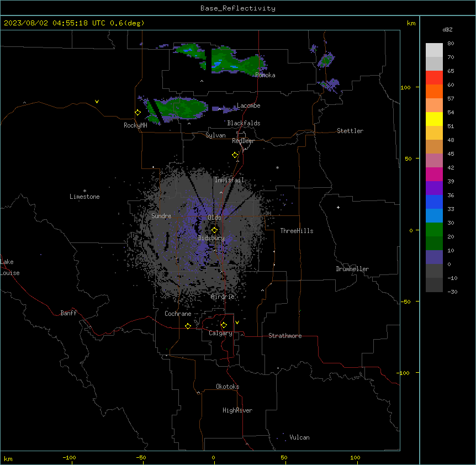Viewport: 476px width, 465px height.
Task: Select the blue swatch between 36 and 33 dBZ
Action: (434, 202)
